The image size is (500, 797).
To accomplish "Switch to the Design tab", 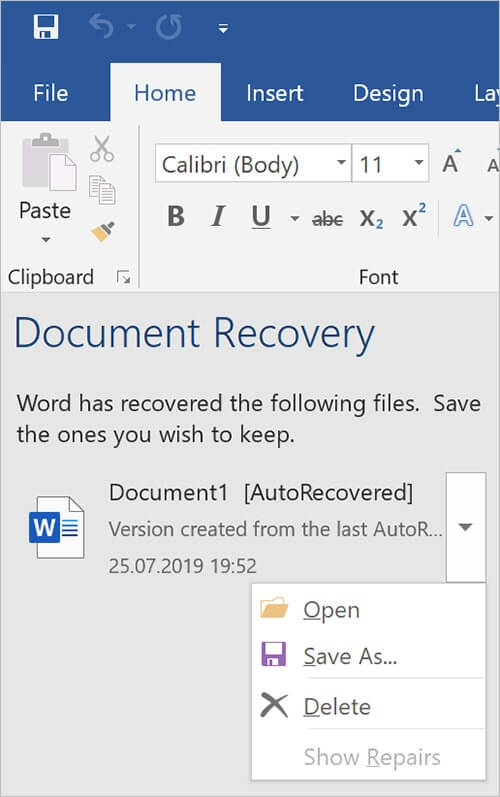I will [x=388, y=94].
